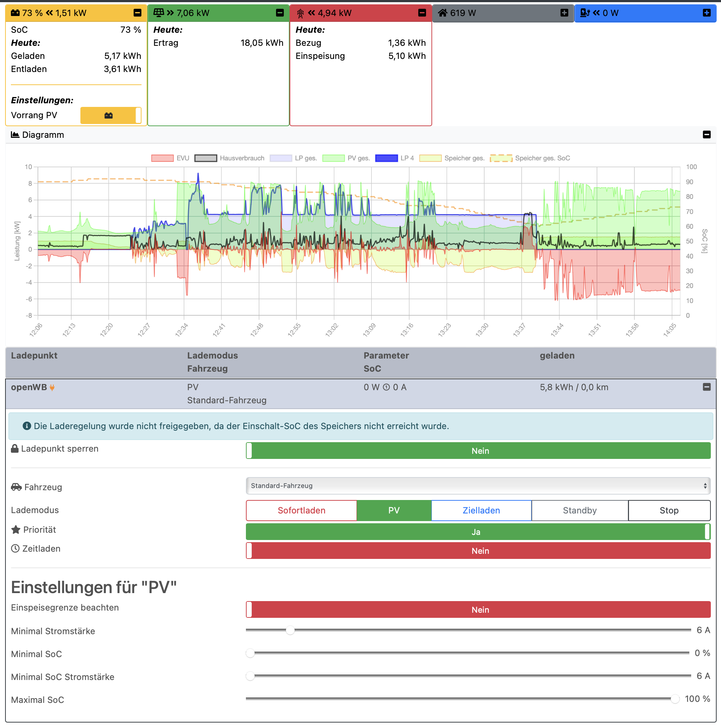Click the battery icon in yellow header
The width and height of the screenshot is (721, 728).
point(15,13)
